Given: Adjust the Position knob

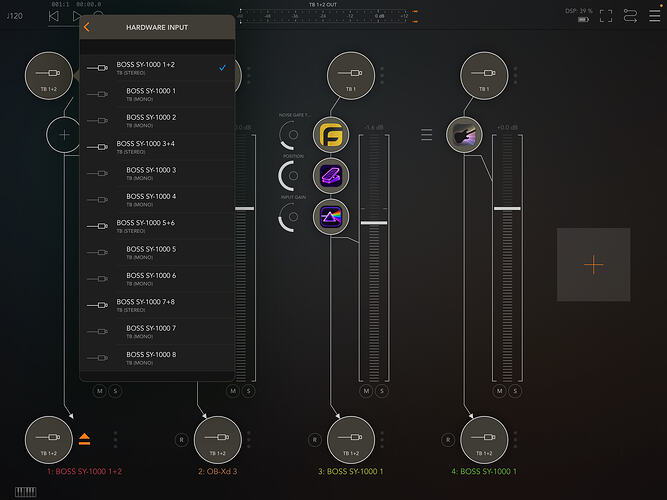Looking at the screenshot, I should (x=291, y=176).
